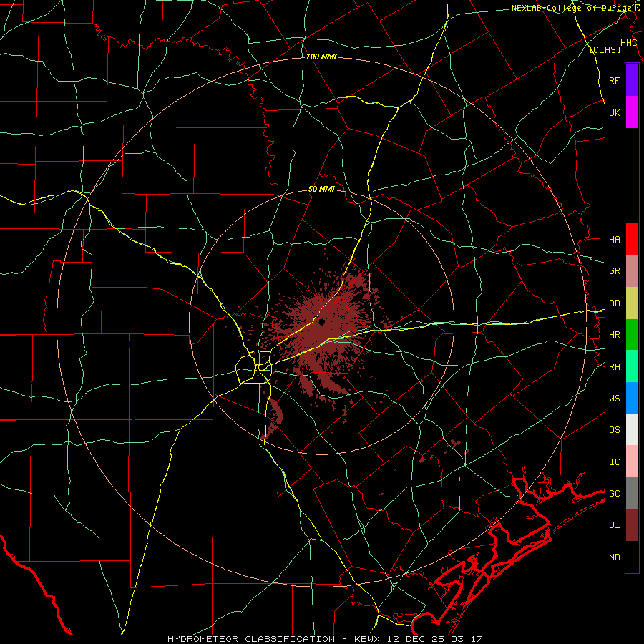Viewport: 644px width, 644px height.
Task: Click the HHC product label
Action: [x=628, y=43]
